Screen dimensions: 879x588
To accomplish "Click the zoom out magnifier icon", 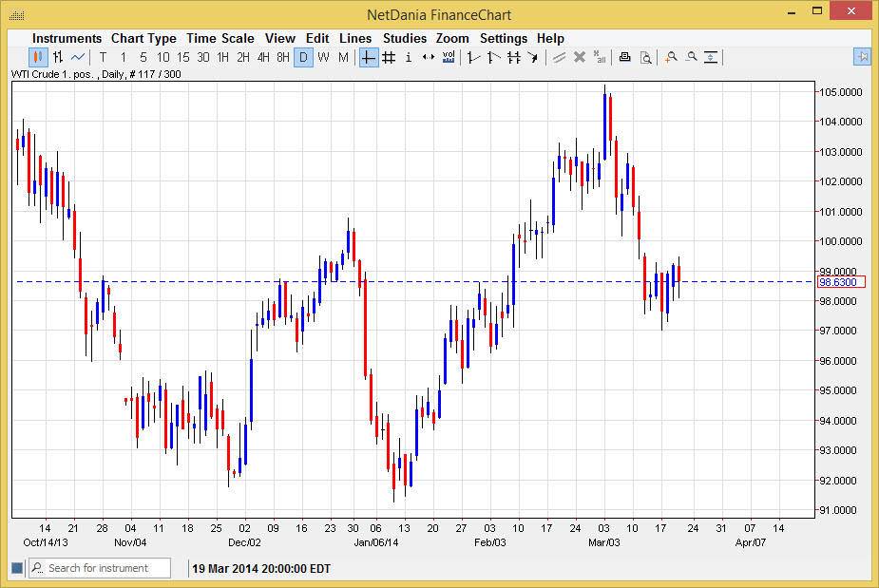I will pos(693,57).
